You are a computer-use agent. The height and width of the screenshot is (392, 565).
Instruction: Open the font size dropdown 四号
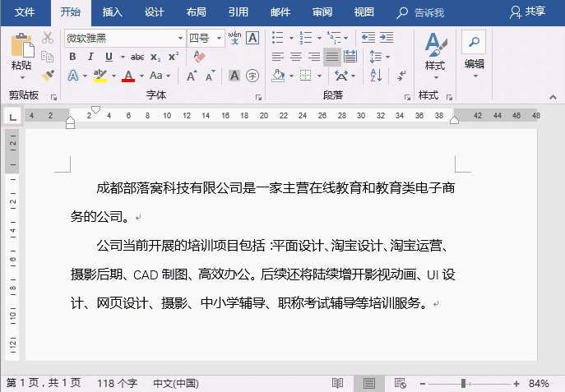click(x=219, y=38)
